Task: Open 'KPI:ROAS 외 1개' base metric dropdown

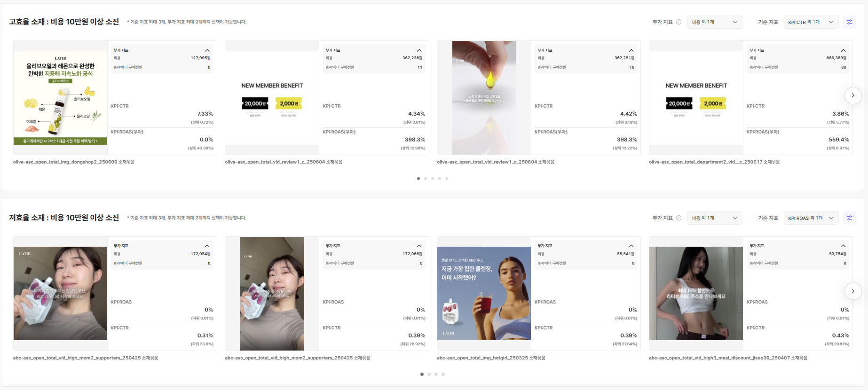Action: [811, 218]
